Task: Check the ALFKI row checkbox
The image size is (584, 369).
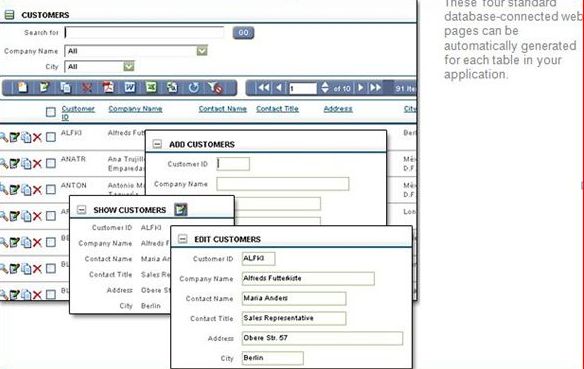Action: [51, 137]
